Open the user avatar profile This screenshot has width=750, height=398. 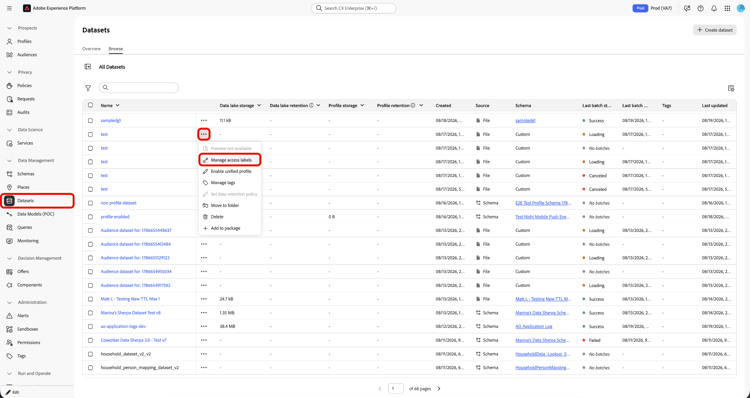[x=740, y=8]
